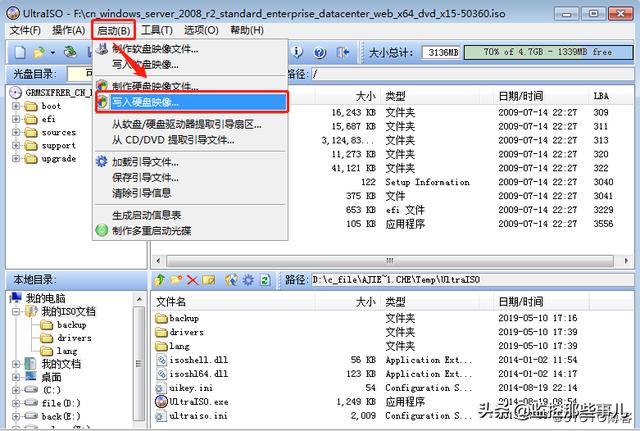Sort image list by 日期/时间 column header
The height and width of the screenshot is (431, 640).
pos(541,96)
